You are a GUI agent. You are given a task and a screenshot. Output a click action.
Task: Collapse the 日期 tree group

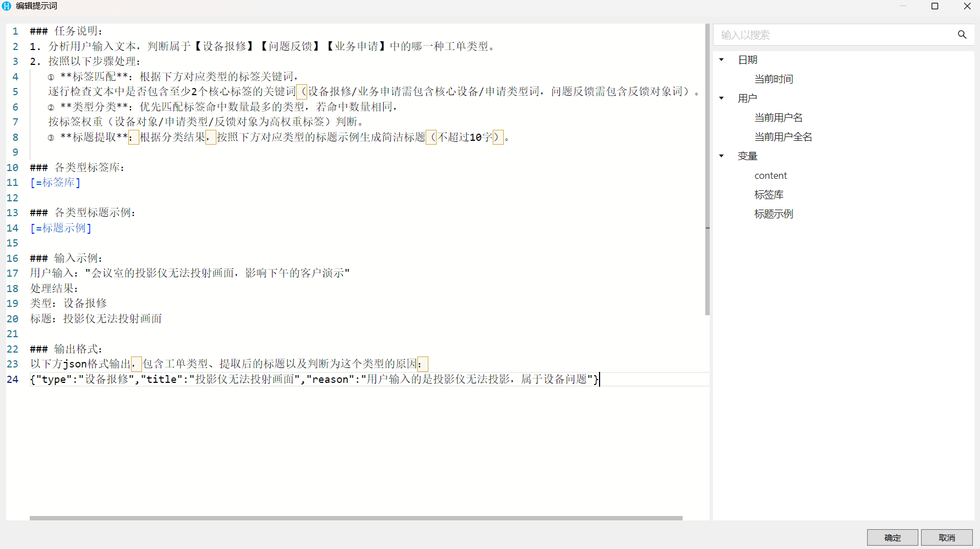(x=721, y=59)
